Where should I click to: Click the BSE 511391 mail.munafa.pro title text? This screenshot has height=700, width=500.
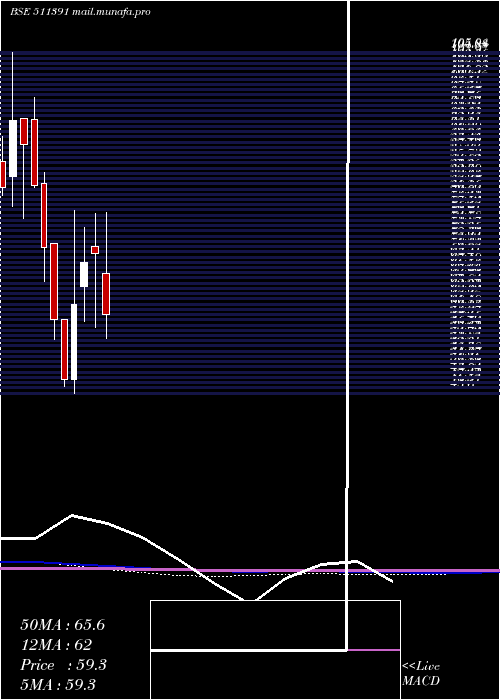[80, 12]
